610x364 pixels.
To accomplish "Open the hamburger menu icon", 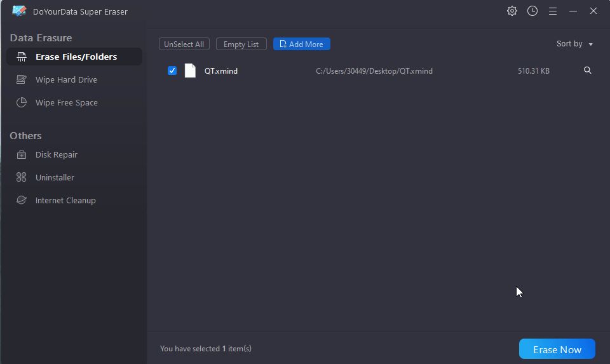I will tap(552, 11).
